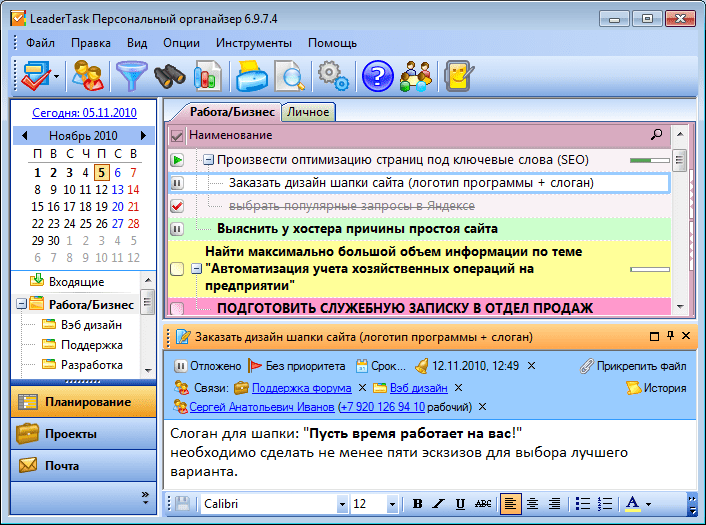706x525 pixels.
Task: Check the ПОДГОТОВИТЬ СЛУЖЕБНУЮ ЗАПИСКУ task checkbox
Action: point(177,308)
